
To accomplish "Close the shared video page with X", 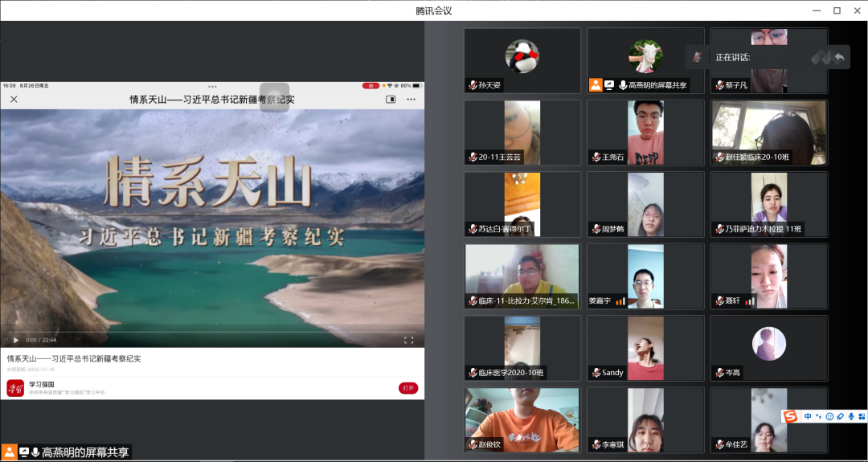I will (x=14, y=100).
